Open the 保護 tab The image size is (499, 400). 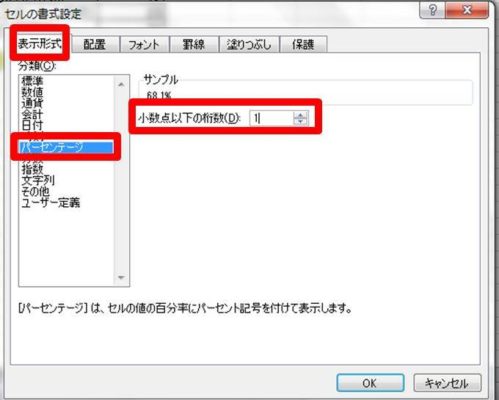pyautogui.click(x=303, y=44)
